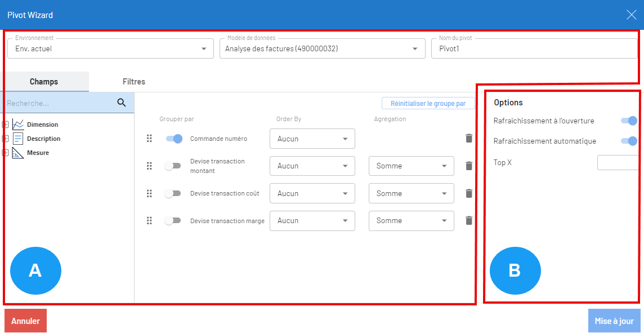The image size is (644, 333).
Task: Disable grouping by Commande numéro
Action: click(x=174, y=139)
